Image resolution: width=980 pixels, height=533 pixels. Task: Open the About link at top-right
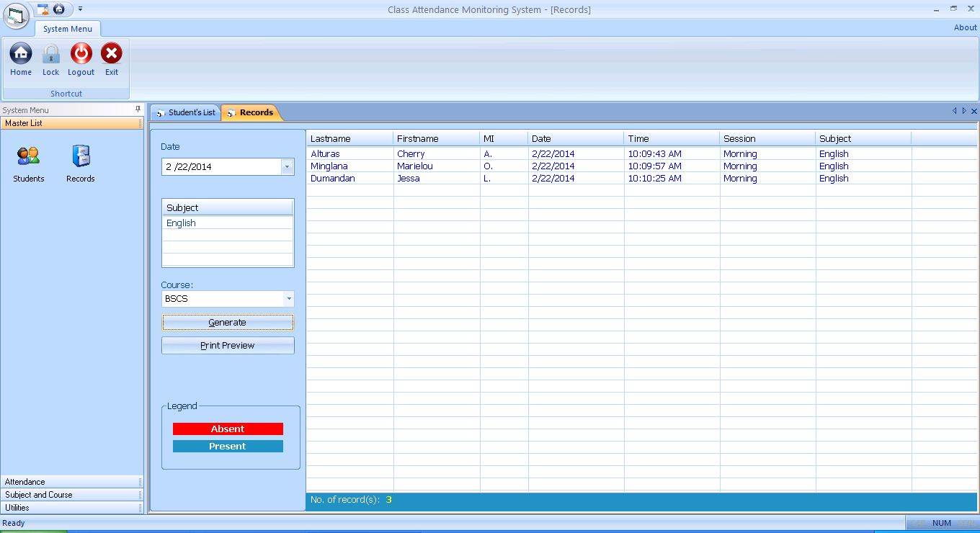pyautogui.click(x=966, y=27)
